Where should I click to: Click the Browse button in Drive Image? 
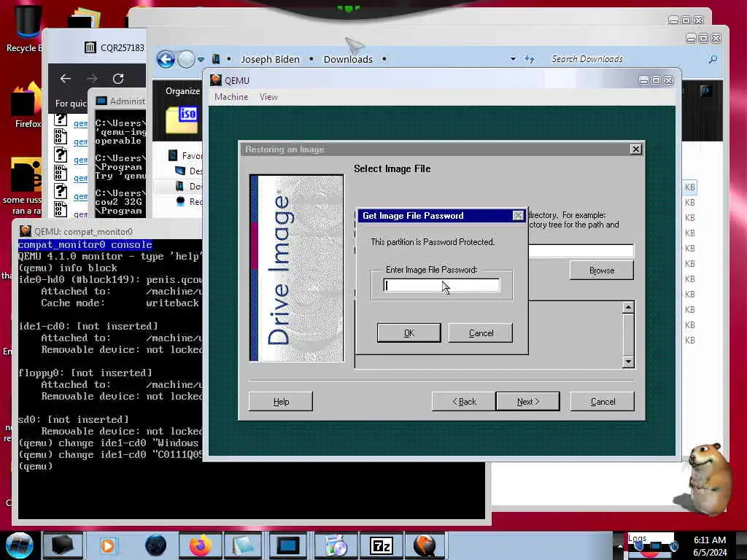(602, 270)
